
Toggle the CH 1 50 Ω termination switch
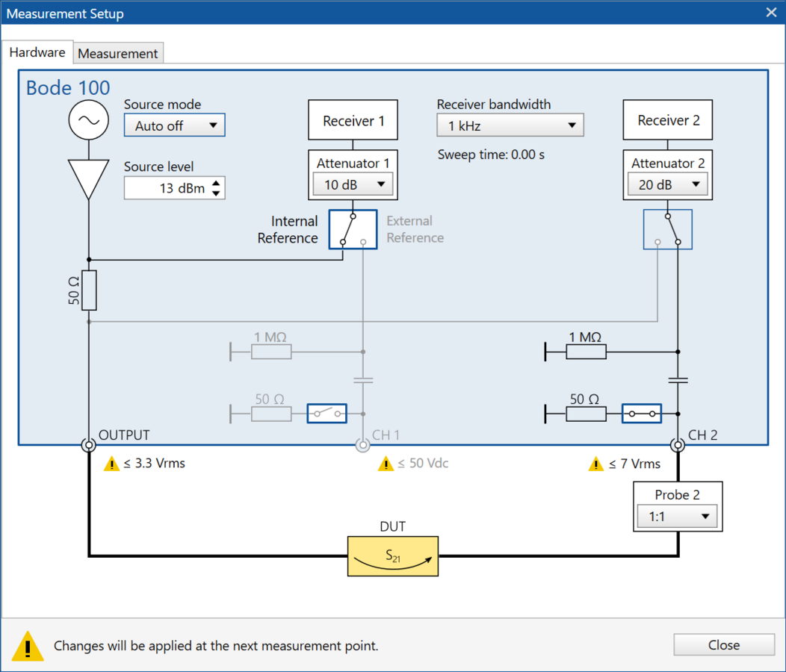327,414
